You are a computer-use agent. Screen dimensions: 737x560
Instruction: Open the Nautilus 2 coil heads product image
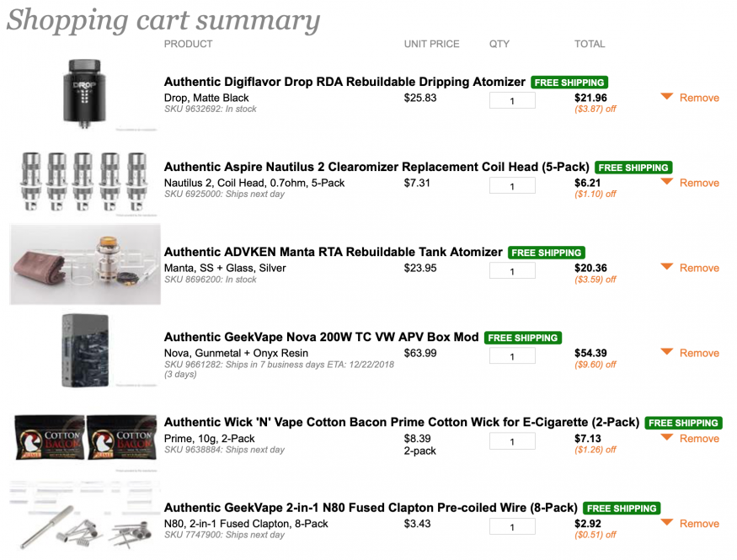click(85, 180)
